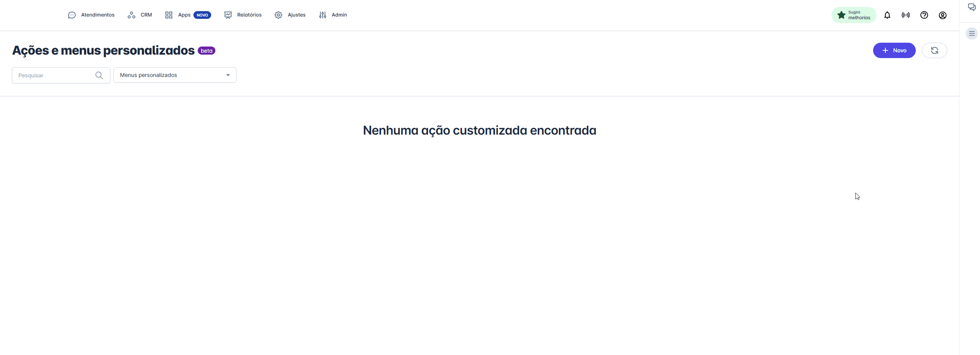Click the search magnifier icon

(x=99, y=75)
